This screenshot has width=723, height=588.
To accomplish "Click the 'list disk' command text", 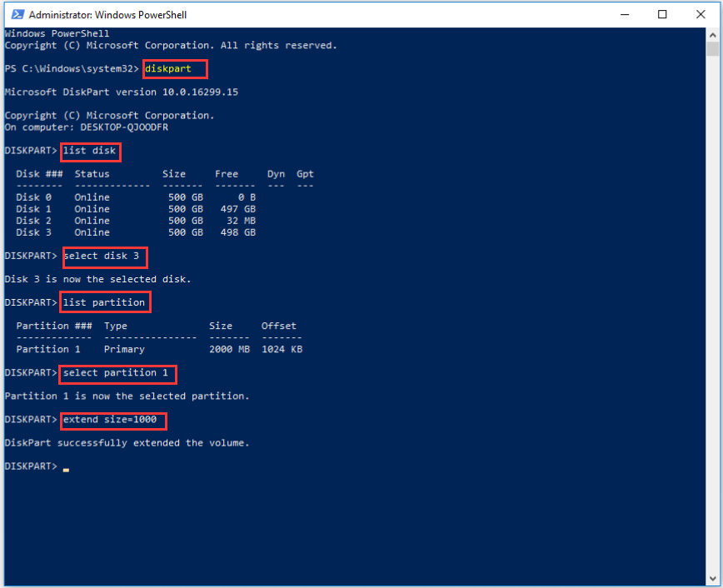I will click(89, 151).
